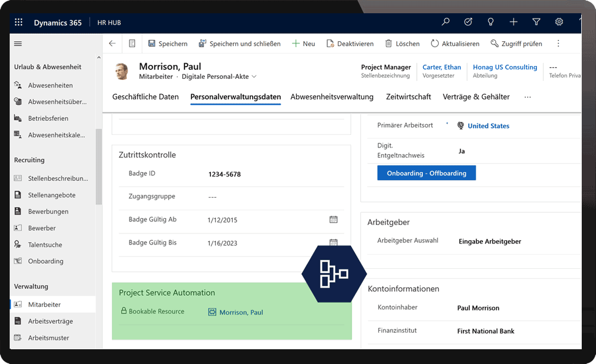
Task: Open Honag US Consulting department link
Action: pos(505,67)
